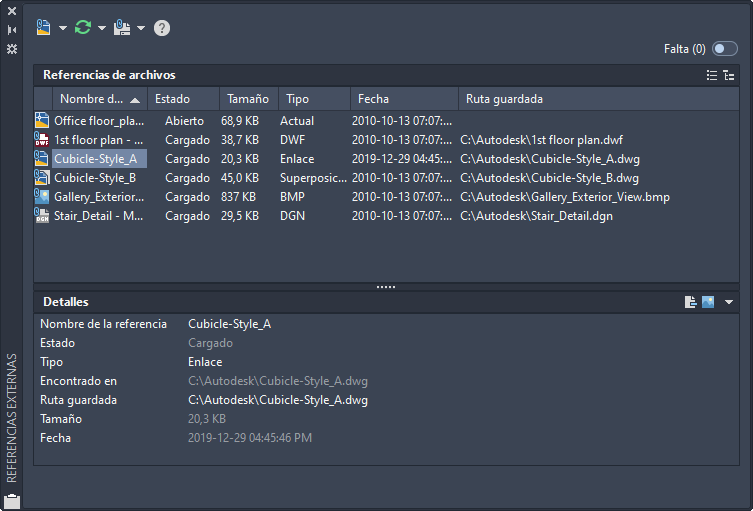
Task: Click the attach DWG reference icon
Action: coord(44,28)
